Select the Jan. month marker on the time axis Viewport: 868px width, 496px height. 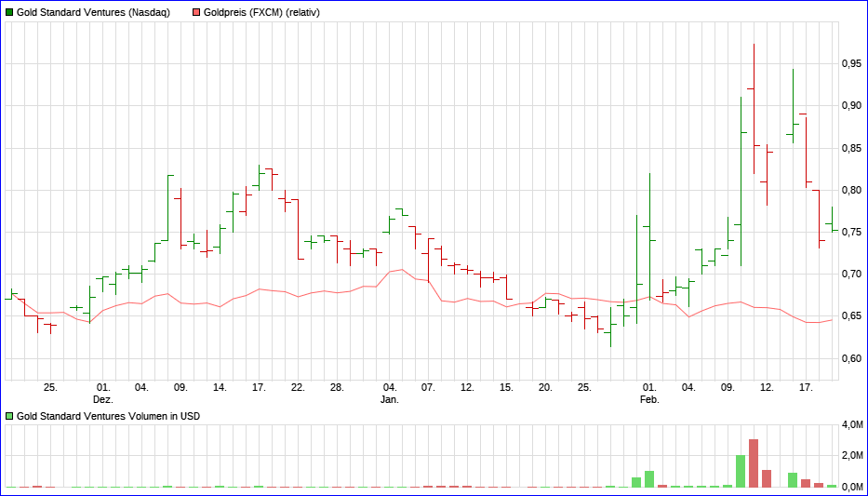click(390, 399)
